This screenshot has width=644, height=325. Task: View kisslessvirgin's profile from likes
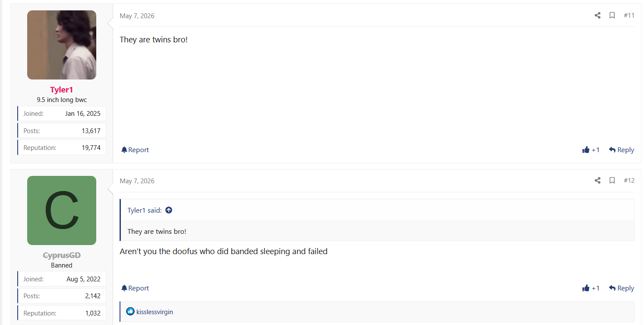click(155, 312)
